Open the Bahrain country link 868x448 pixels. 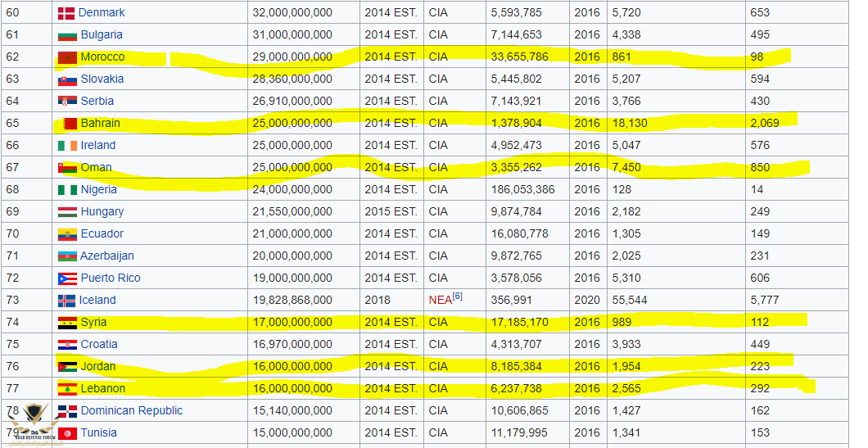tap(100, 124)
